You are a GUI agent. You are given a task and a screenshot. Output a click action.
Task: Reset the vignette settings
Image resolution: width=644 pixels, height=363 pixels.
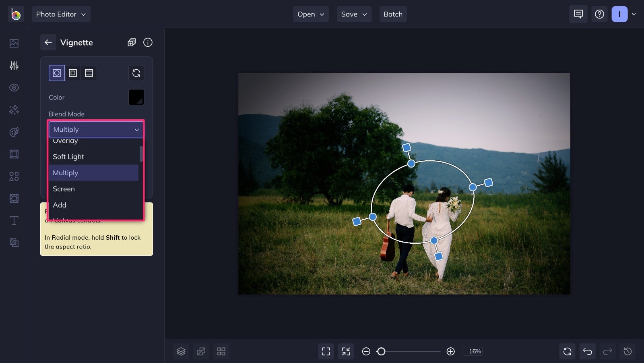click(136, 73)
